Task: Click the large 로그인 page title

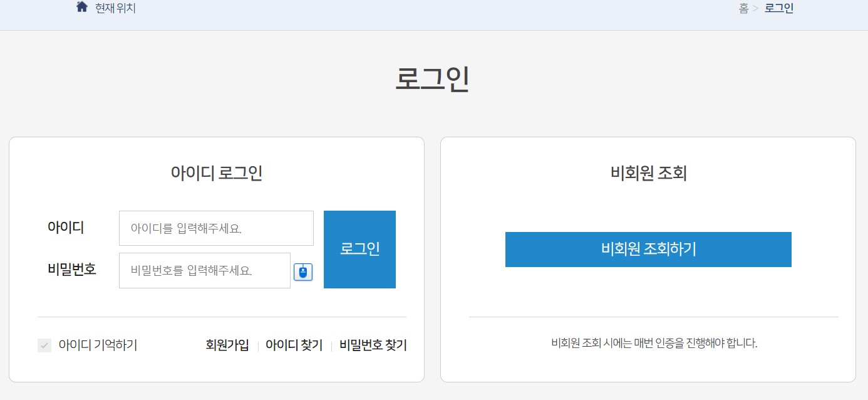Action: [432, 80]
